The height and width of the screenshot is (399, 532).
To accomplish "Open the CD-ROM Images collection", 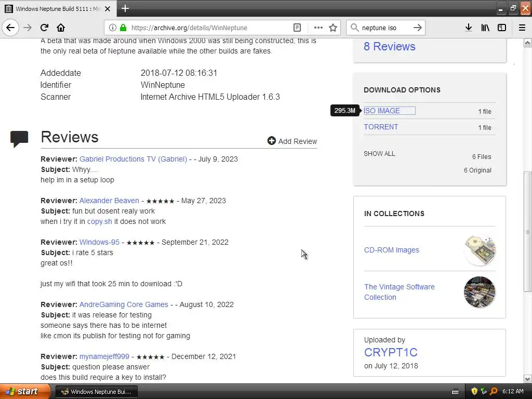I will (x=392, y=250).
